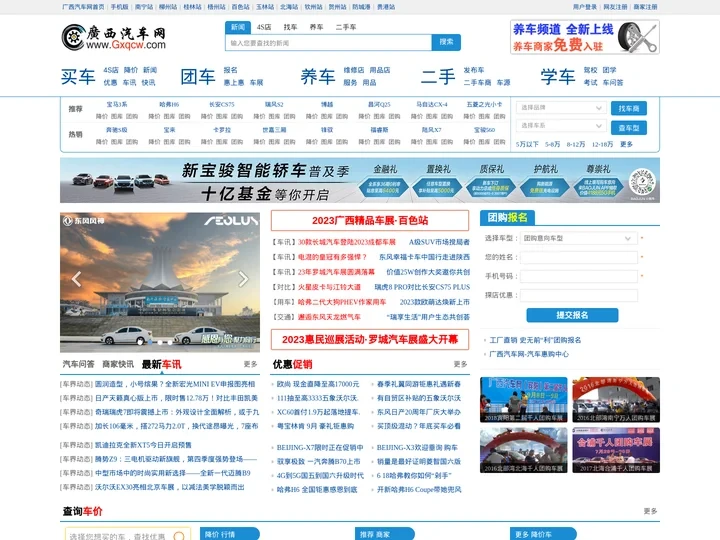The width and height of the screenshot is (720, 540).
Task: Click 您的姓名 input field
Action: coord(579,257)
